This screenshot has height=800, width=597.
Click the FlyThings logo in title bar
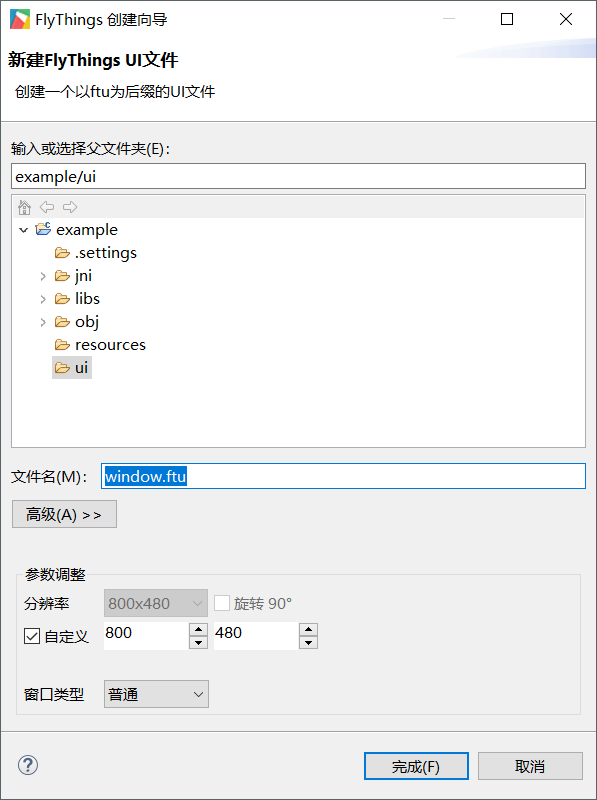pos(20,19)
